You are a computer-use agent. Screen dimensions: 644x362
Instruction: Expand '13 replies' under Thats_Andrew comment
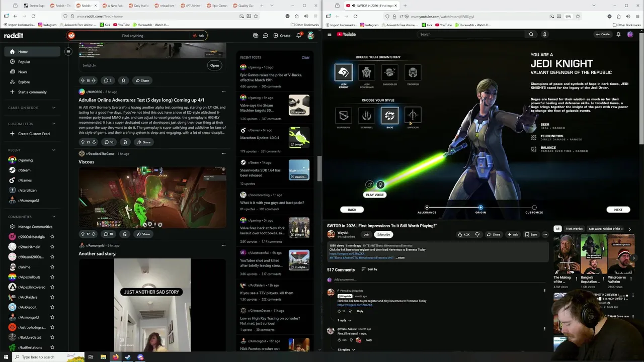pyautogui.click(x=346, y=349)
